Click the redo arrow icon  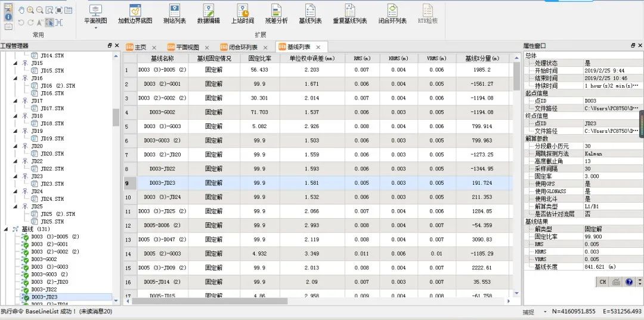pos(30,23)
